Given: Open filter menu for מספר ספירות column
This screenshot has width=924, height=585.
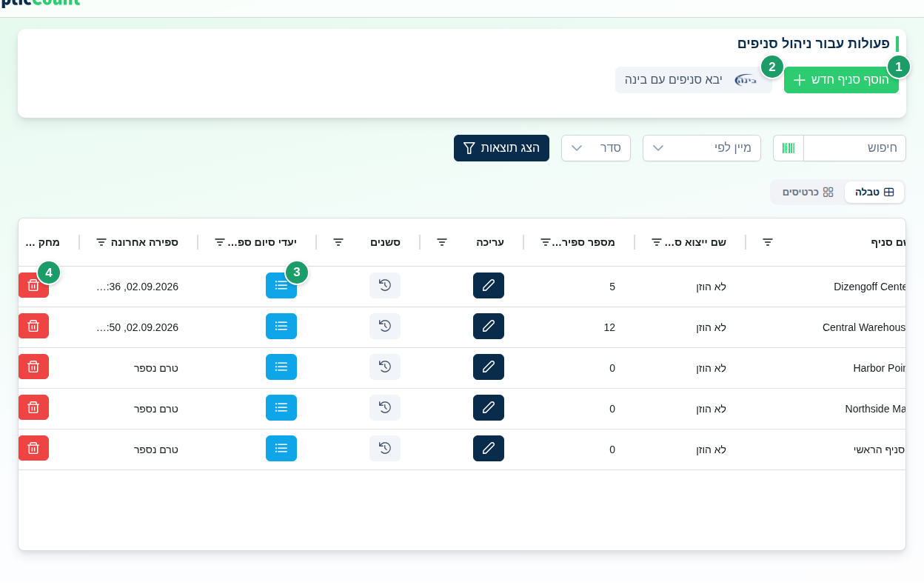Looking at the screenshot, I should point(546,242).
